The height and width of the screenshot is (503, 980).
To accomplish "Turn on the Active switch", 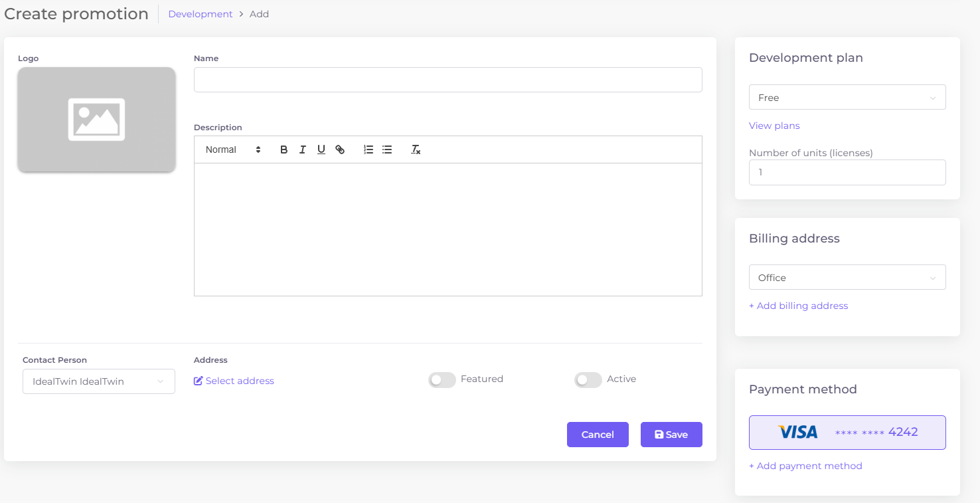I will tap(588, 379).
